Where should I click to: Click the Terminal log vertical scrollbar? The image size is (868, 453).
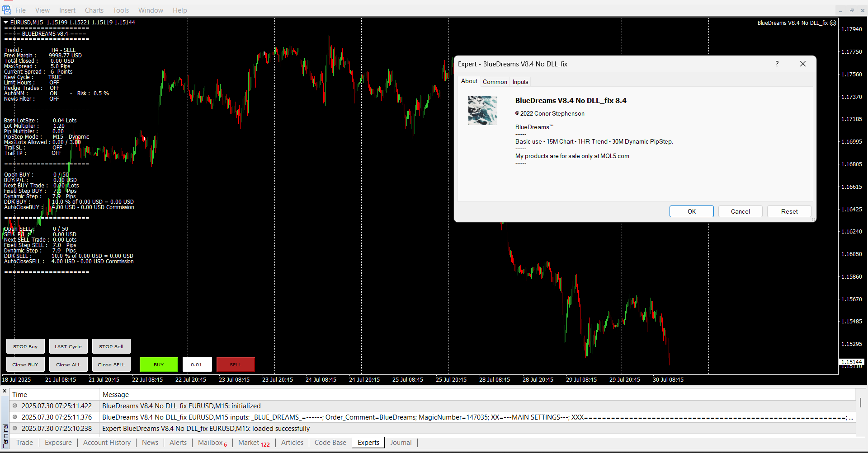[860, 402]
